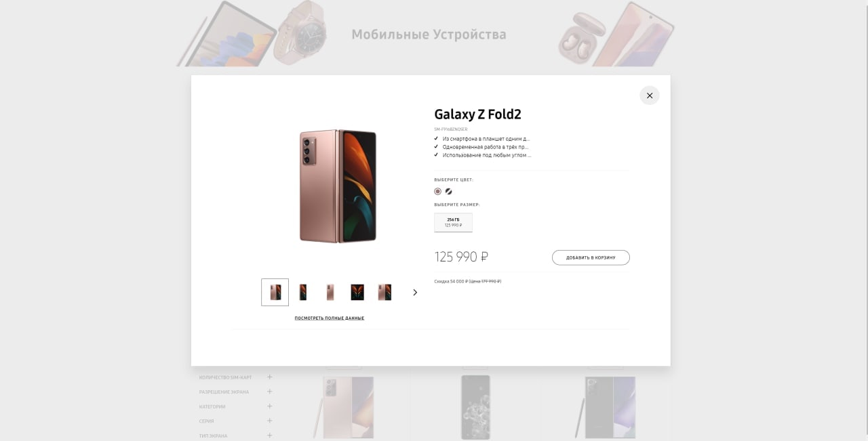Select the bronze color option
The width and height of the screenshot is (868, 441).
438,192
